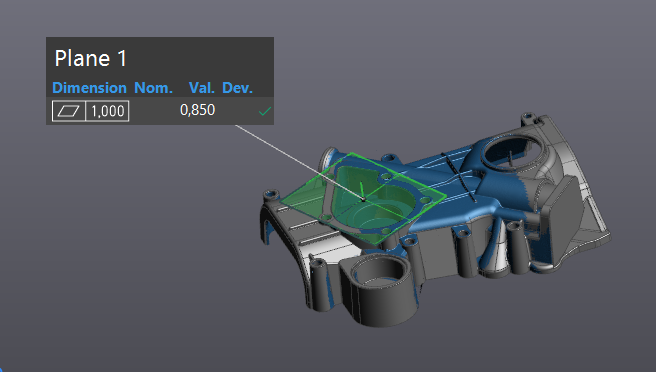The width and height of the screenshot is (656, 372).
Task: Click the blue arc icon in the bottom-left corner
Action: point(2,369)
